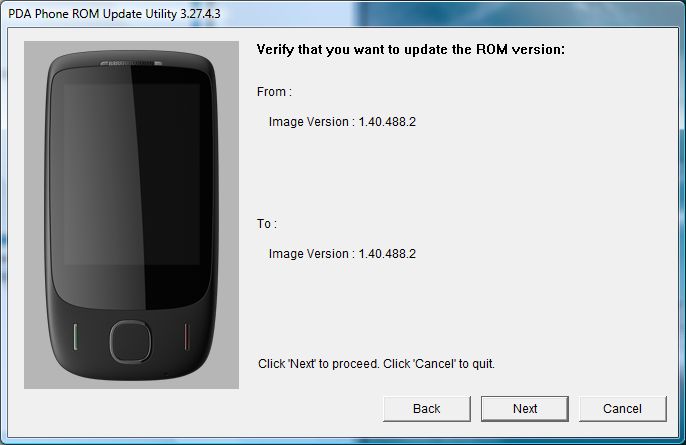The width and height of the screenshot is (686, 445).
Task: Cancel the ROM update
Action: (x=623, y=409)
